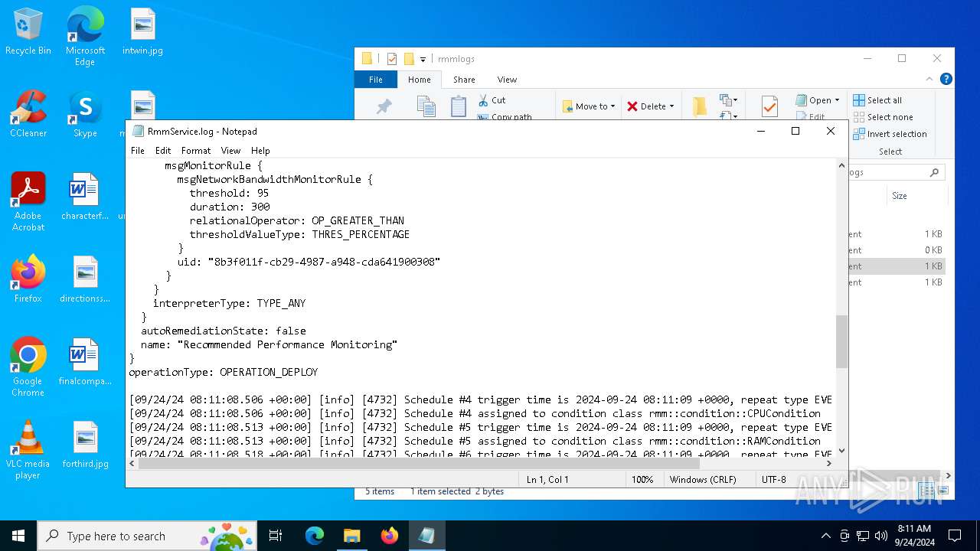Image resolution: width=980 pixels, height=551 pixels.
Task: Select forthird.jpg file on desktop
Action: coord(85,445)
